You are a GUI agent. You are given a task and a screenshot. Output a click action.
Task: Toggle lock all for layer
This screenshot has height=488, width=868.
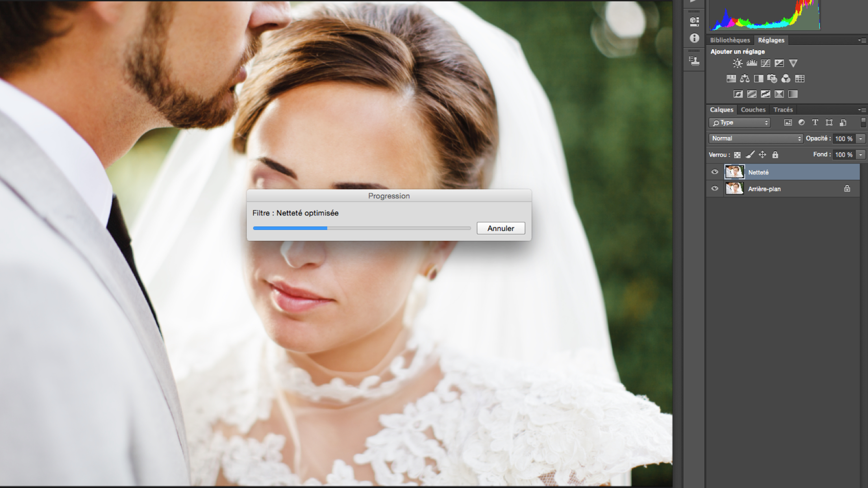(x=775, y=155)
